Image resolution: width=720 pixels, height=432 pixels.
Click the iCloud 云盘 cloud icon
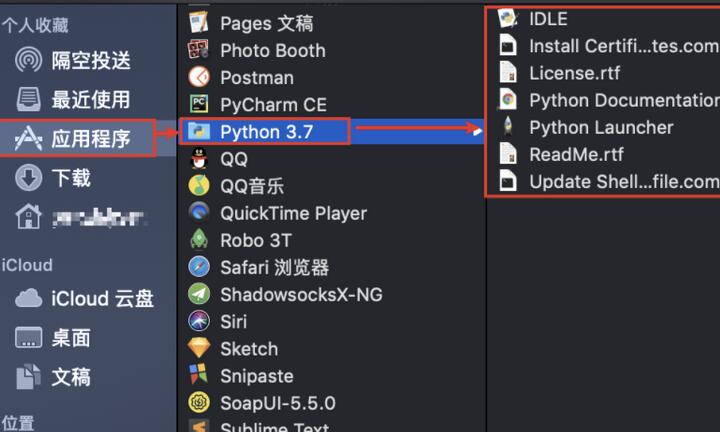pos(28,298)
